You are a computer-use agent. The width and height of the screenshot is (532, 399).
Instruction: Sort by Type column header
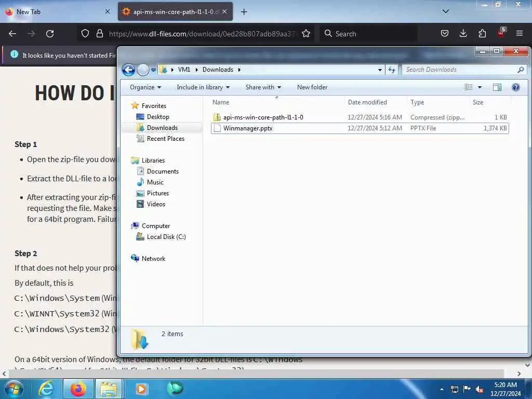pyautogui.click(x=438, y=102)
